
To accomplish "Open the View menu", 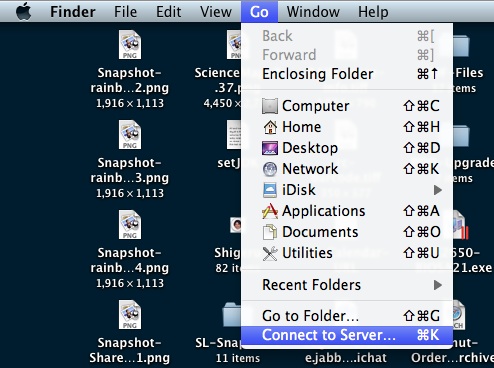I will click(216, 12).
